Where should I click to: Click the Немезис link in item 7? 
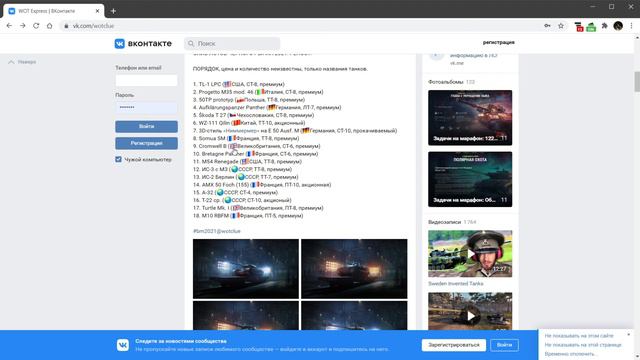[x=241, y=131]
